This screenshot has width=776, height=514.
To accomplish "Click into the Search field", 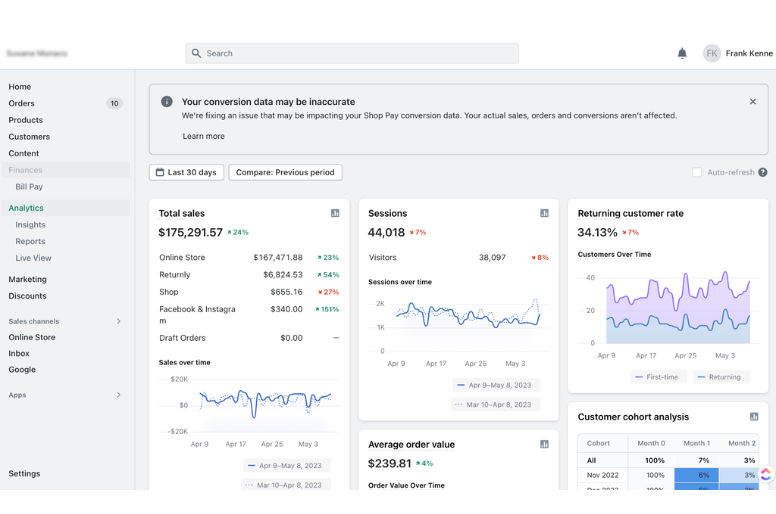I will pyautogui.click(x=352, y=53).
